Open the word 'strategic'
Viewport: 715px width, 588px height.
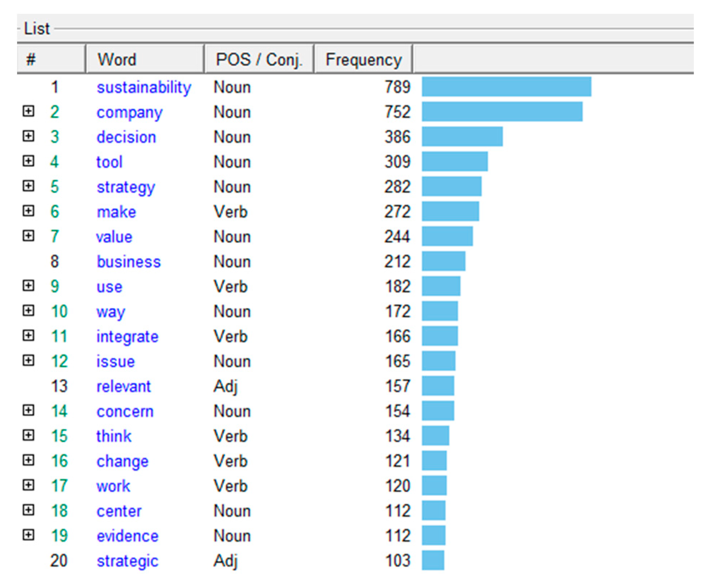point(127,561)
